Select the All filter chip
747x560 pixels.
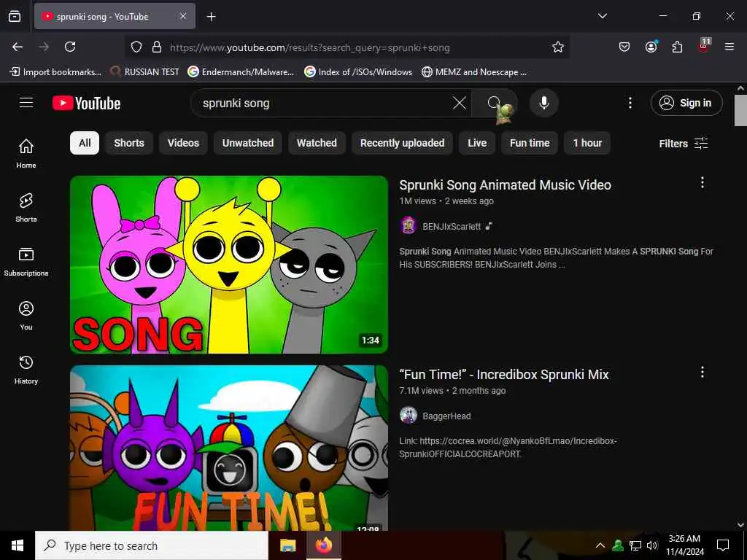point(85,143)
